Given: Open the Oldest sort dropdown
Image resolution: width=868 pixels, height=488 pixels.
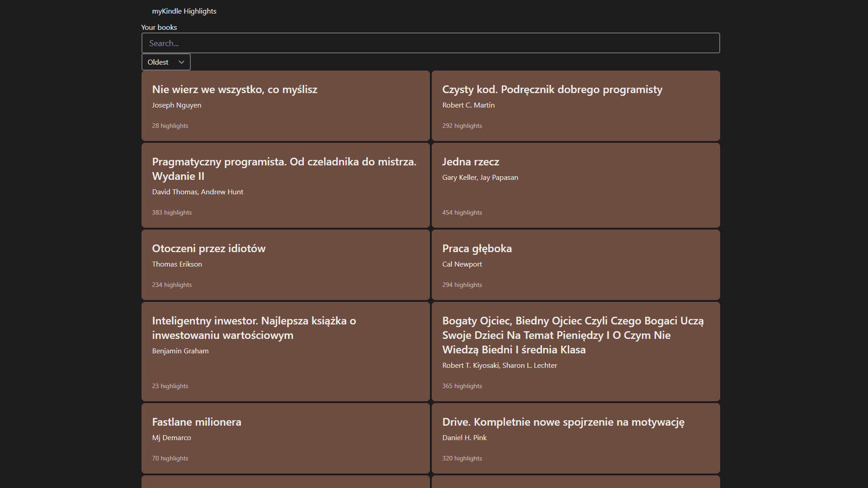Looking at the screenshot, I should coord(165,62).
